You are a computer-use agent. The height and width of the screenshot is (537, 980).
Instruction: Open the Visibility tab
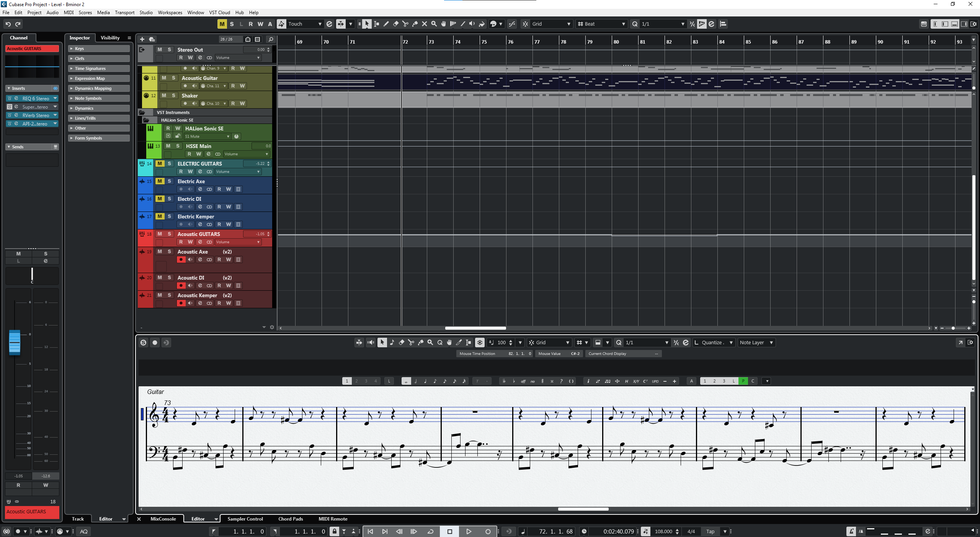pos(110,37)
